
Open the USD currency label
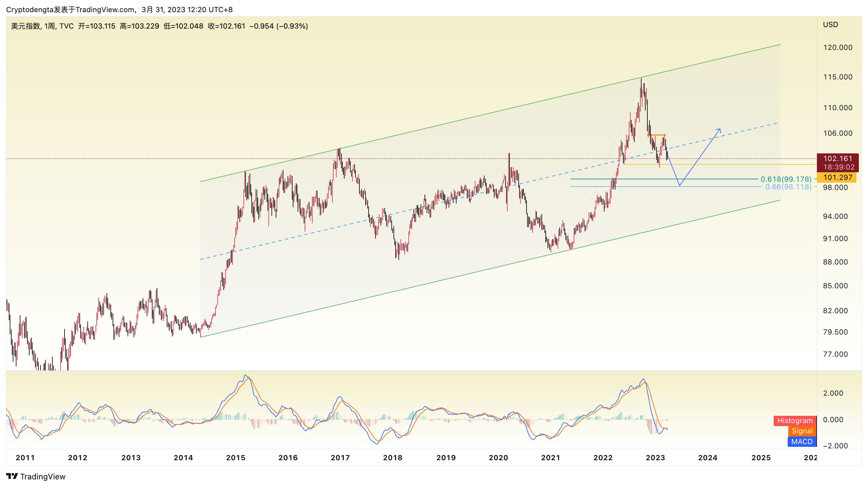tap(830, 25)
